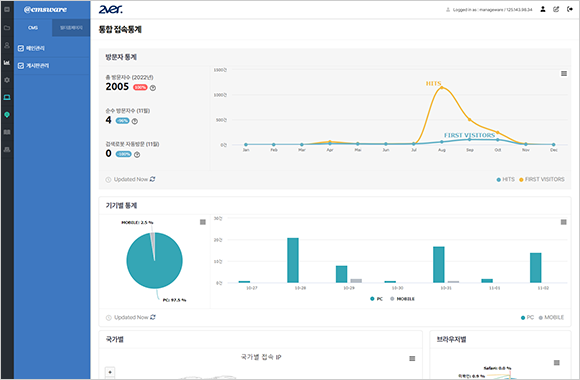Viewport: 580px width, 380px height.
Task: Open the device pie chart hamburger menu
Action: [x=203, y=222]
